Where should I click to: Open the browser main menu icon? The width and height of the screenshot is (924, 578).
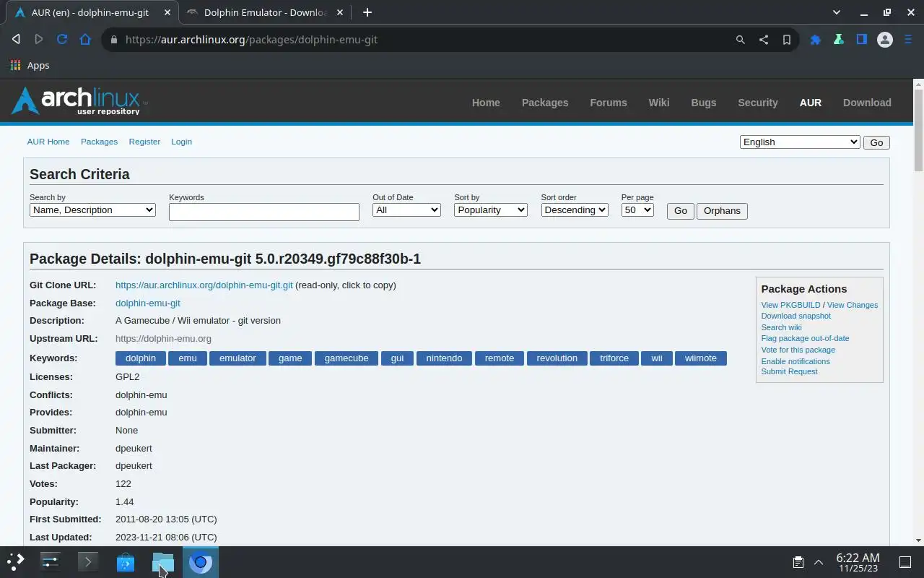908,40
